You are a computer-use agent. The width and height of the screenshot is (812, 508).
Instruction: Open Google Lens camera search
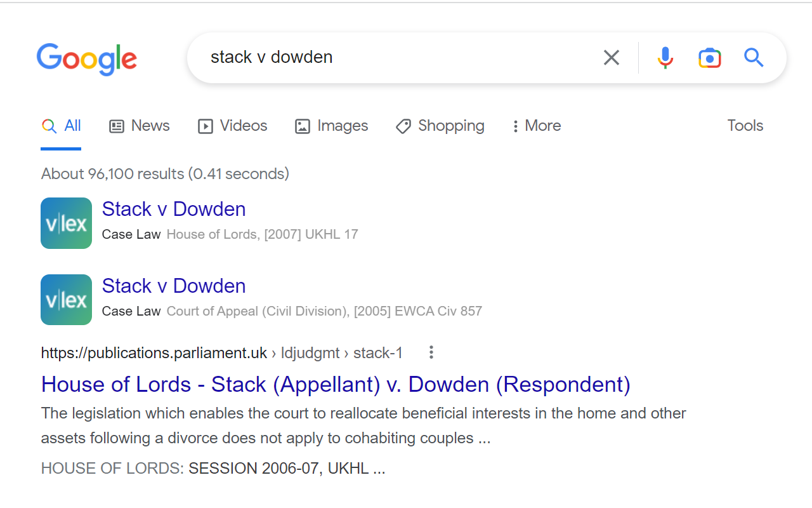point(709,58)
